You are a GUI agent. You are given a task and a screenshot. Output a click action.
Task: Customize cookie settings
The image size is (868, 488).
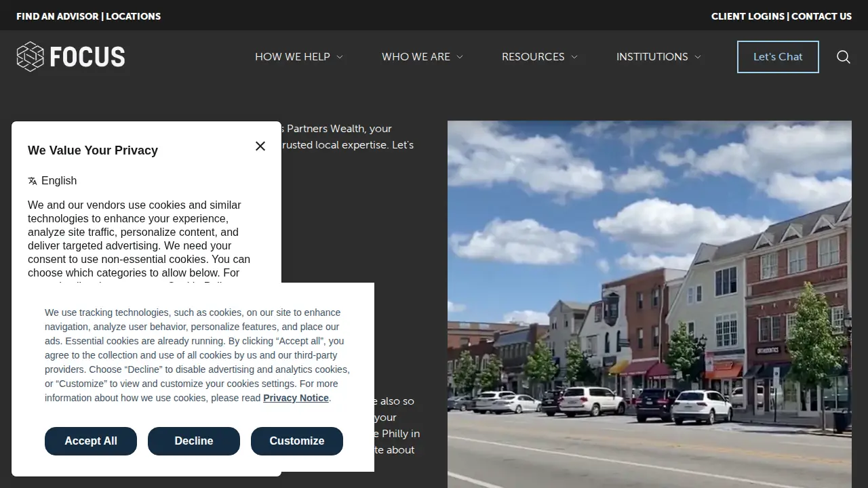coord(297,441)
